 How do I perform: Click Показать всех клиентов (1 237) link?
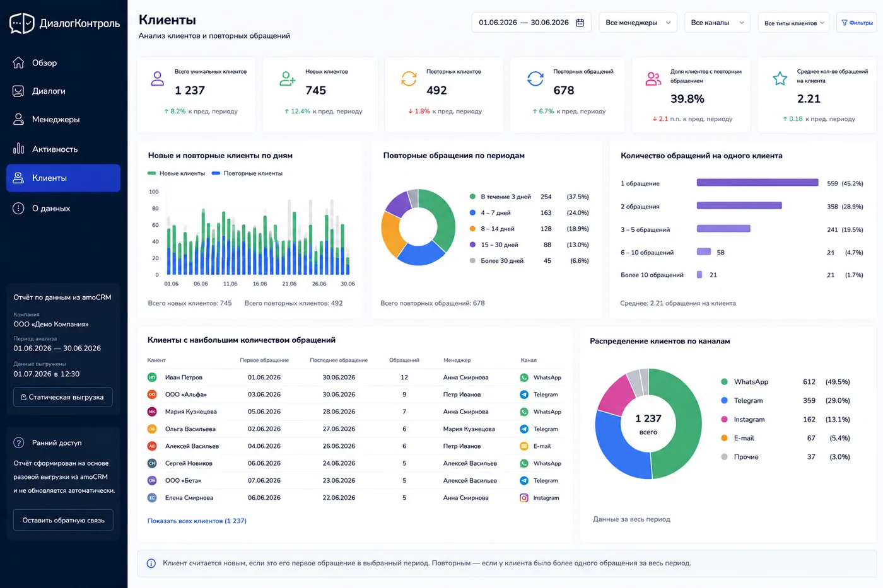[x=197, y=521]
